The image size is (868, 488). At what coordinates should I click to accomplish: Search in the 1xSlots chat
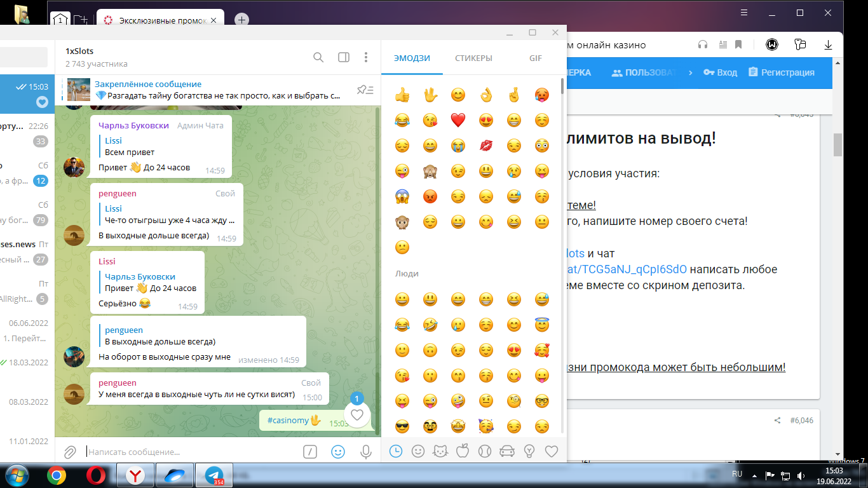click(318, 57)
